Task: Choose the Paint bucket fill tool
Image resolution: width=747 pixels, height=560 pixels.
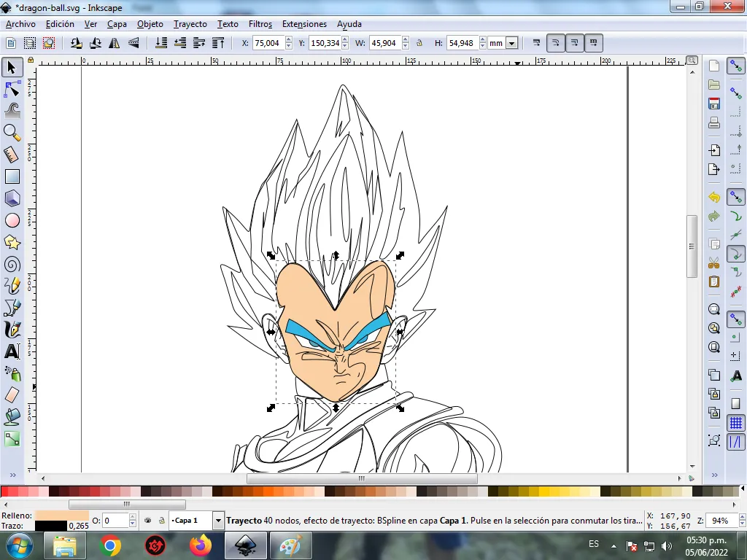Action: (12, 417)
